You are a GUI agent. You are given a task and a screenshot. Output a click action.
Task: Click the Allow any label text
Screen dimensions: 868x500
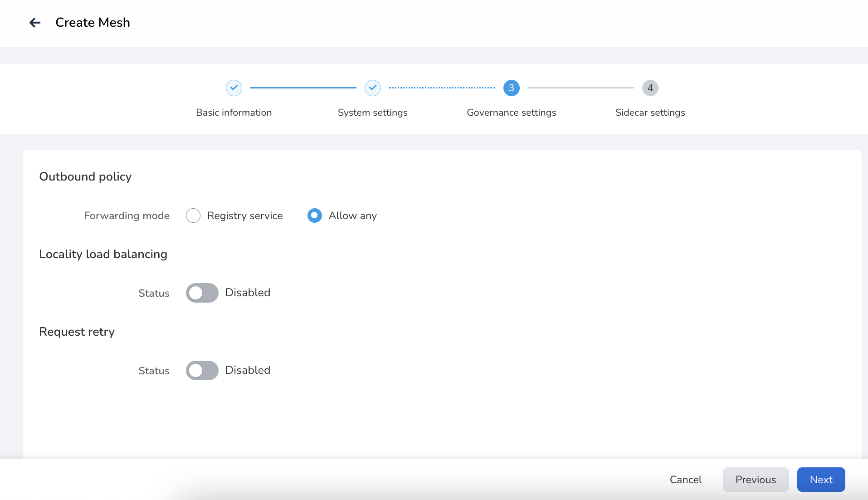coord(353,216)
